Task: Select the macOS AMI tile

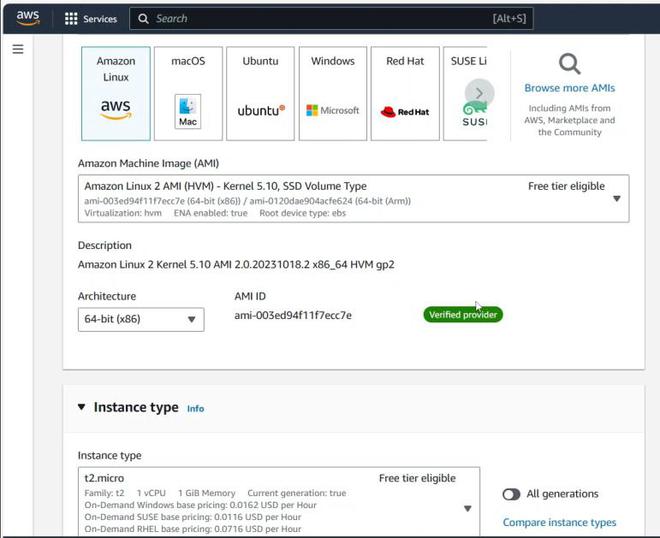Action: coord(188,93)
